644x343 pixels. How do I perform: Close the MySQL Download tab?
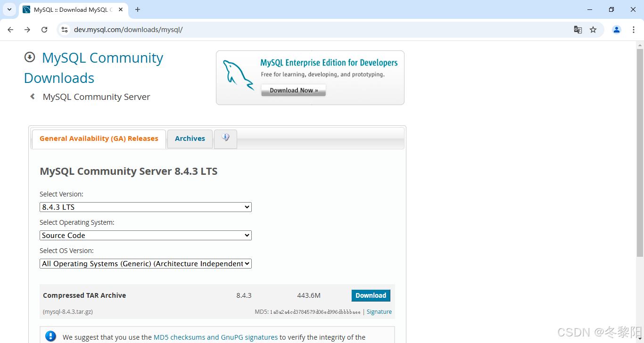coord(121,9)
